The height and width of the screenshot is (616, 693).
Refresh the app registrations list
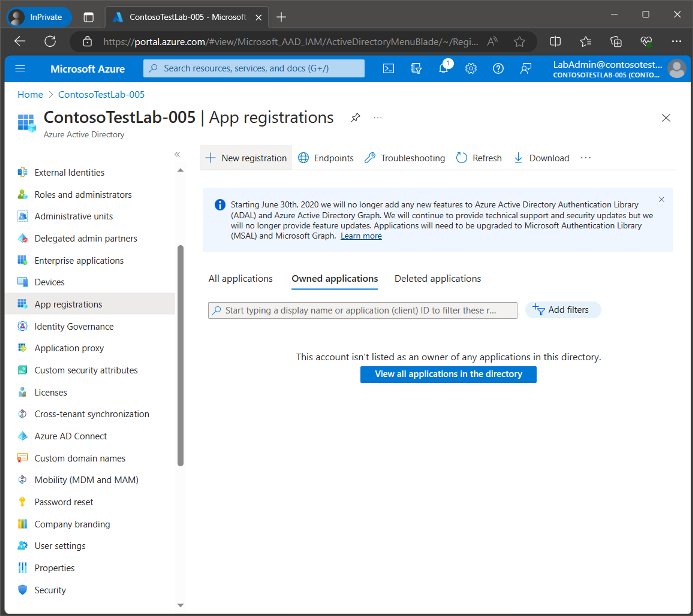[479, 158]
